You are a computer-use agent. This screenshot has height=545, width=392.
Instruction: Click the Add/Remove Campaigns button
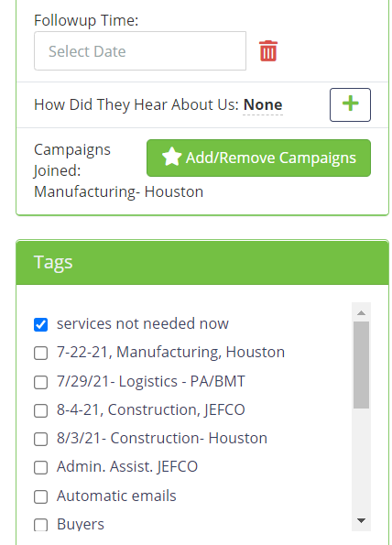pos(258,158)
